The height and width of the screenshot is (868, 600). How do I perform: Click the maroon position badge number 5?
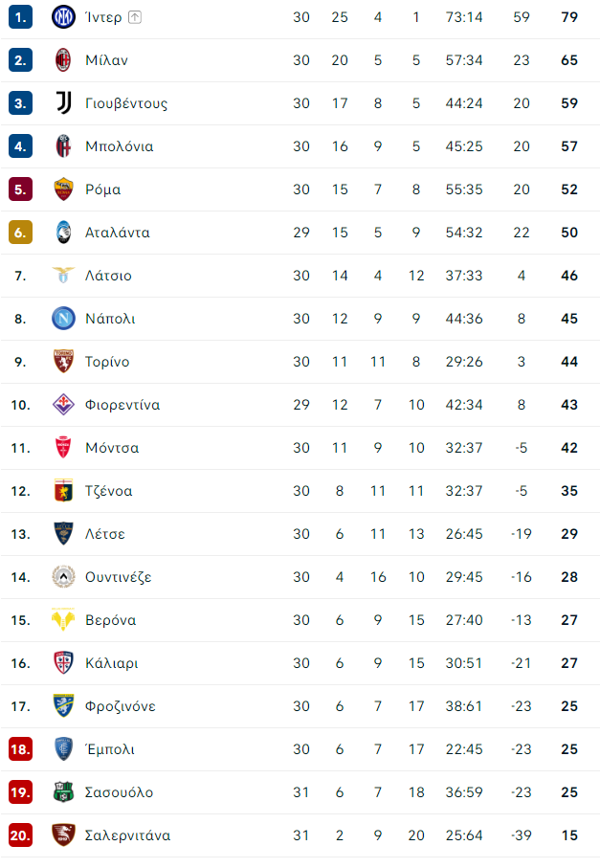(x=20, y=189)
